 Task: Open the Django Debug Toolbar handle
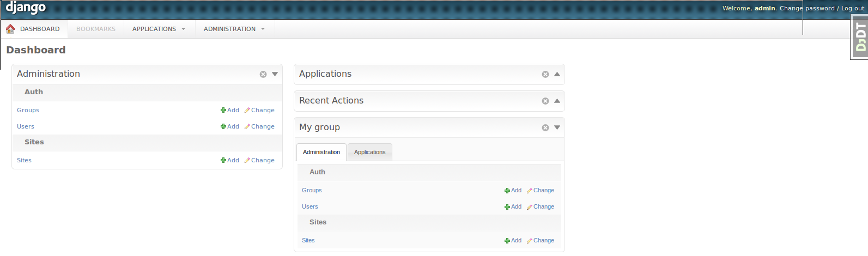click(x=860, y=37)
